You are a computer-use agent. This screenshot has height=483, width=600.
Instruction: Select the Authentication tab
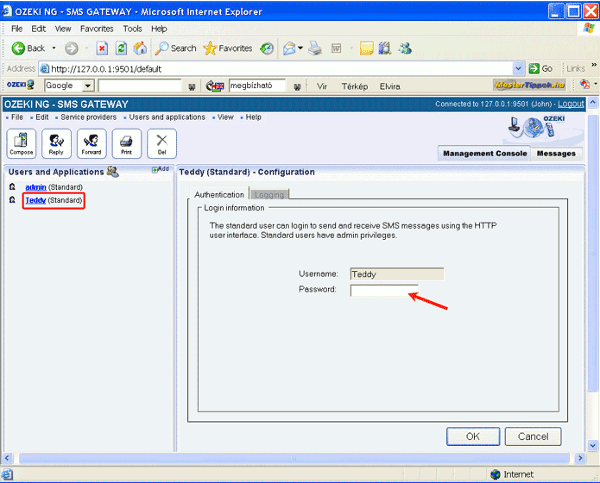tap(219, 194)
